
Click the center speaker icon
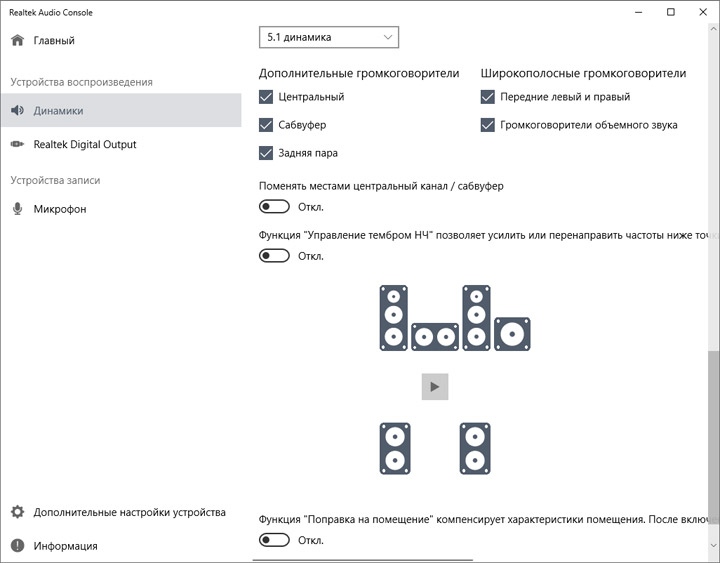pyautogui.click(x=435, y=337)
